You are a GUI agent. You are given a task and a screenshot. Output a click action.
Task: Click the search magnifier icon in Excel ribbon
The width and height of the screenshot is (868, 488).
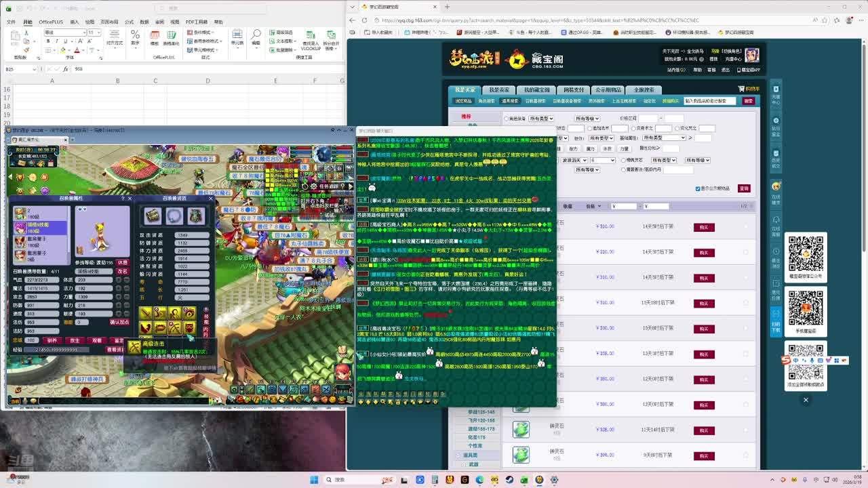pyautogui.click(x=256, y=35)
